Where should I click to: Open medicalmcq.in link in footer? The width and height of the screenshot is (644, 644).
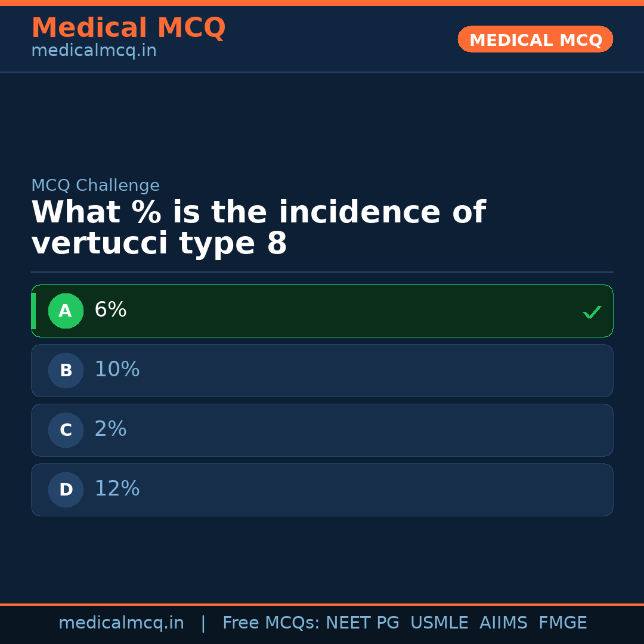click(121, 623)
